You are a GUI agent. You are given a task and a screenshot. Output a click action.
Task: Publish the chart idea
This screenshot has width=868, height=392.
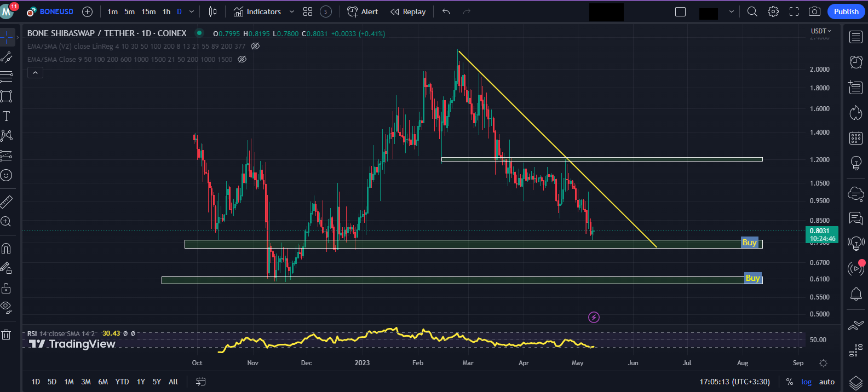click(x=846, y=11)
